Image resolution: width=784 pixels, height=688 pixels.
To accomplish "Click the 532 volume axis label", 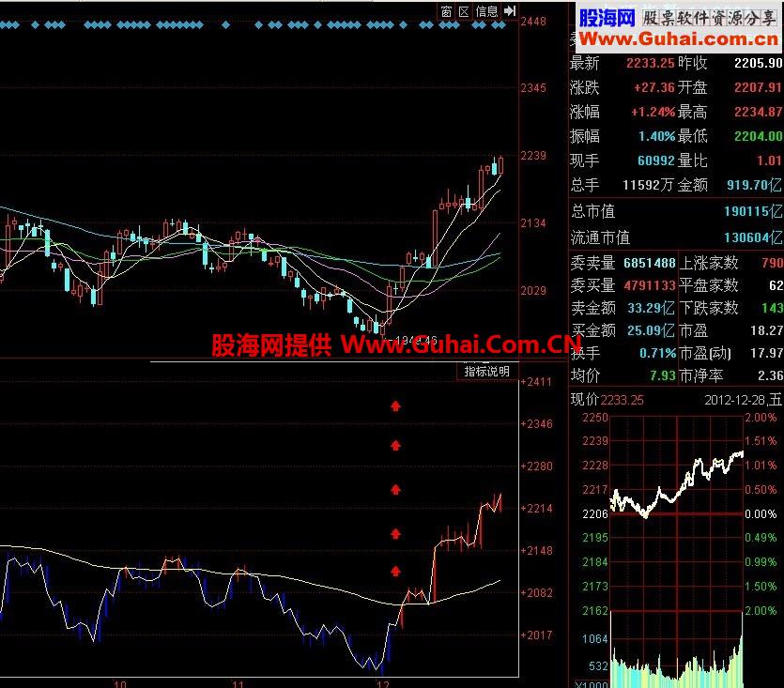I will click(598, 666).
